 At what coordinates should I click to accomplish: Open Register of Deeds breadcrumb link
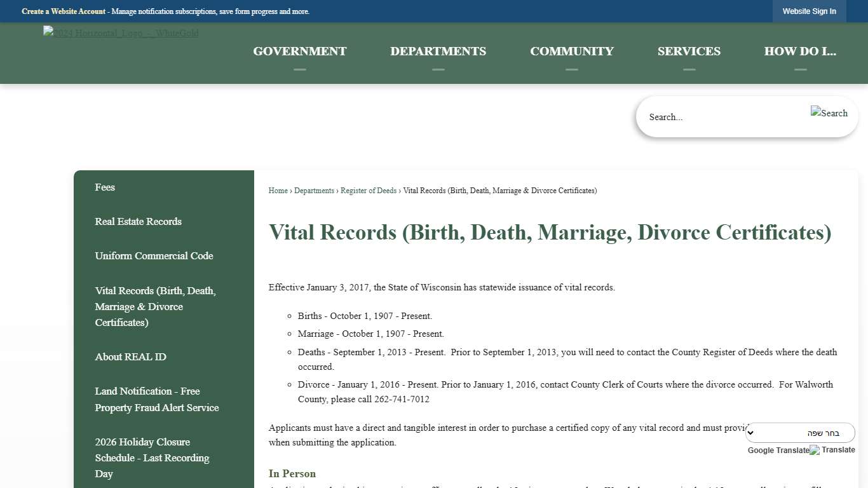(369, 190)
